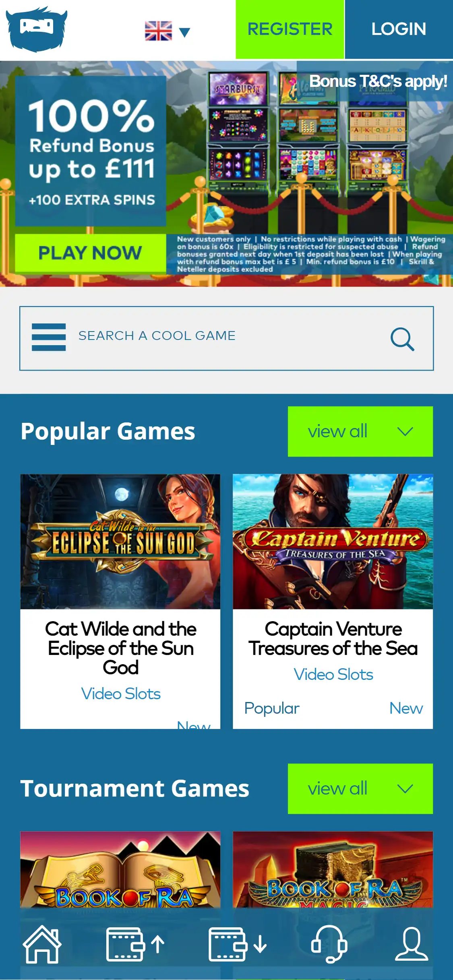Open withdraw wallet icon with down arrow
Screen dimensions: 453x980
238,944
